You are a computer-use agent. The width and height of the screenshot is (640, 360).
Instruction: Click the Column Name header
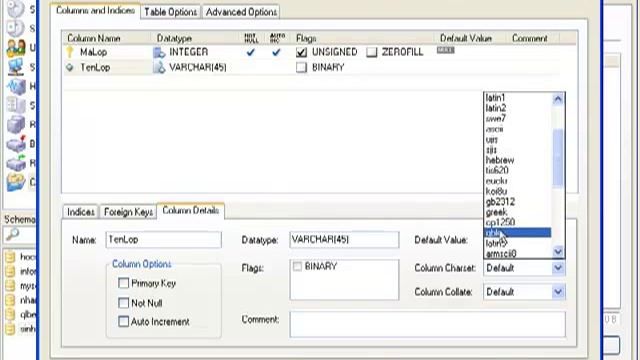click(94, 38)
